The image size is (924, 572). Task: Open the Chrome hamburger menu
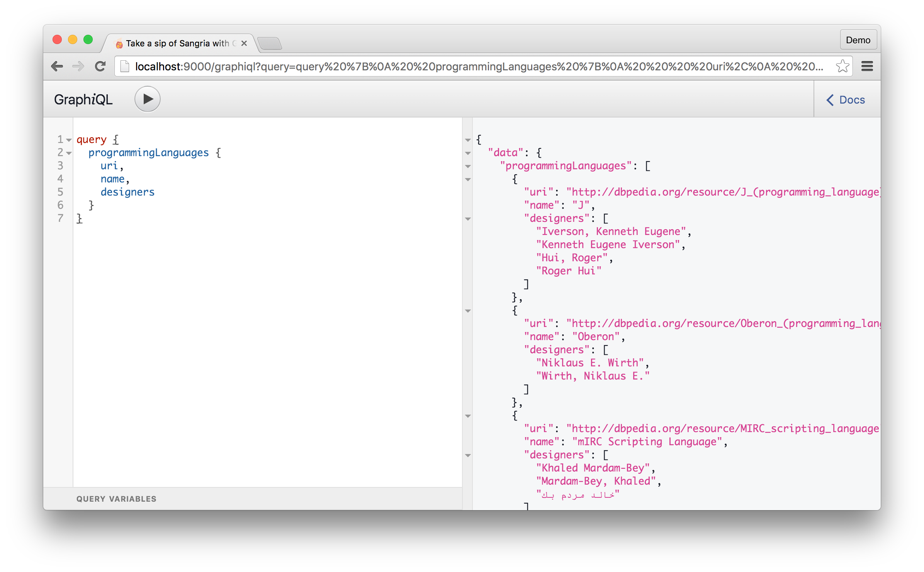coord(867,66)
